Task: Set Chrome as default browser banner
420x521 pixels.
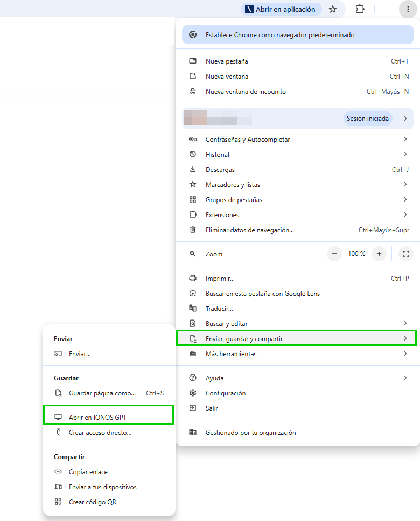Action: (x=298, y=35)
